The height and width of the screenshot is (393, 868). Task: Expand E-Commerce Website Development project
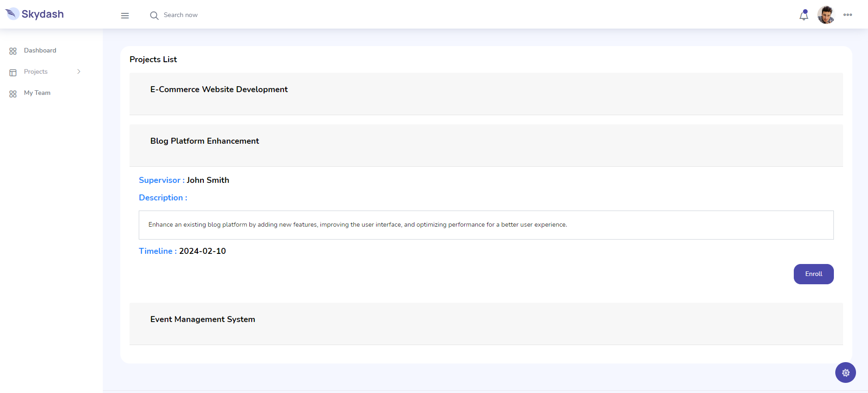pyautogui.click(x=219, y=89)
